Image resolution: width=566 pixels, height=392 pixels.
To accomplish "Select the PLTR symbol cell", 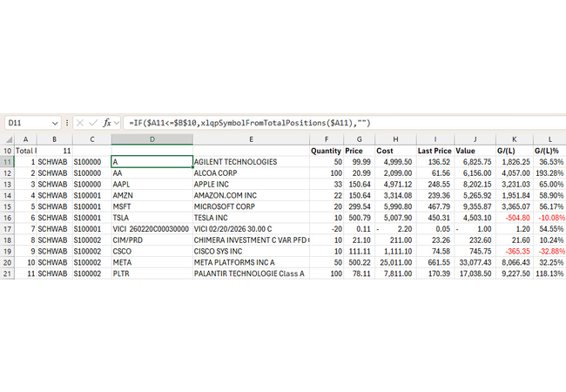I will [152, 274].
